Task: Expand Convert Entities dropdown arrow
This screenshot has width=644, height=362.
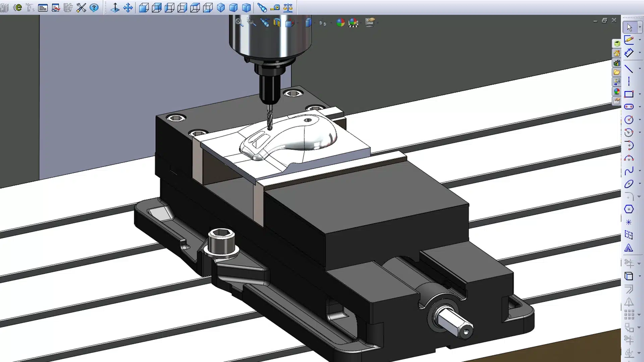Action: coord(640,276)
